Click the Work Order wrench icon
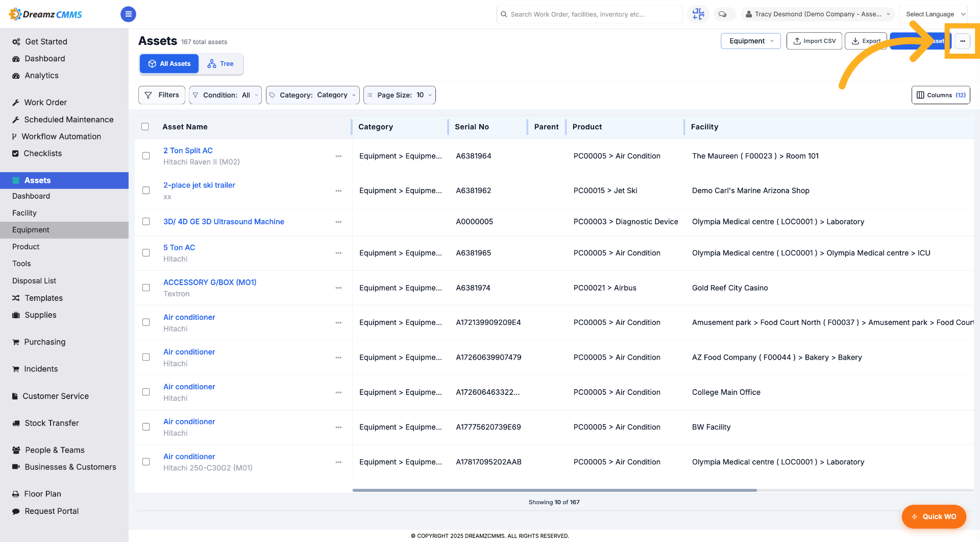980x542 pixels. (16, 103)
